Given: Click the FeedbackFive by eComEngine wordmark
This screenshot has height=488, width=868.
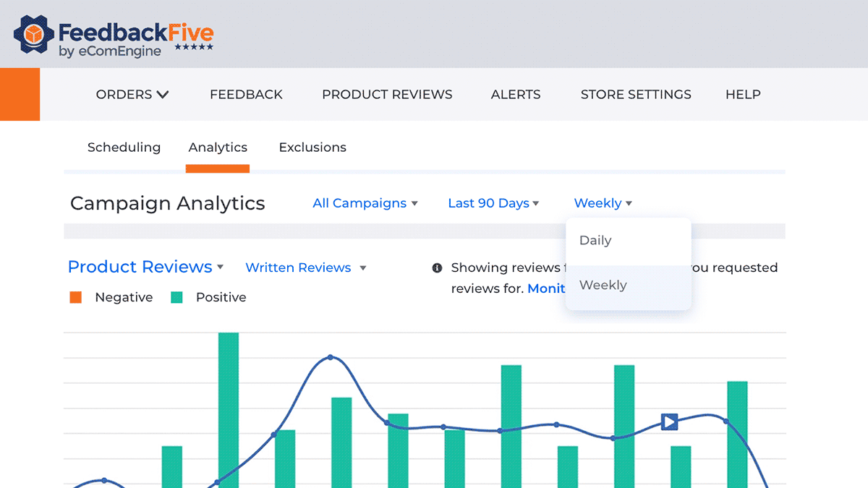Looking at the screenshot, I should coord(136,40).
